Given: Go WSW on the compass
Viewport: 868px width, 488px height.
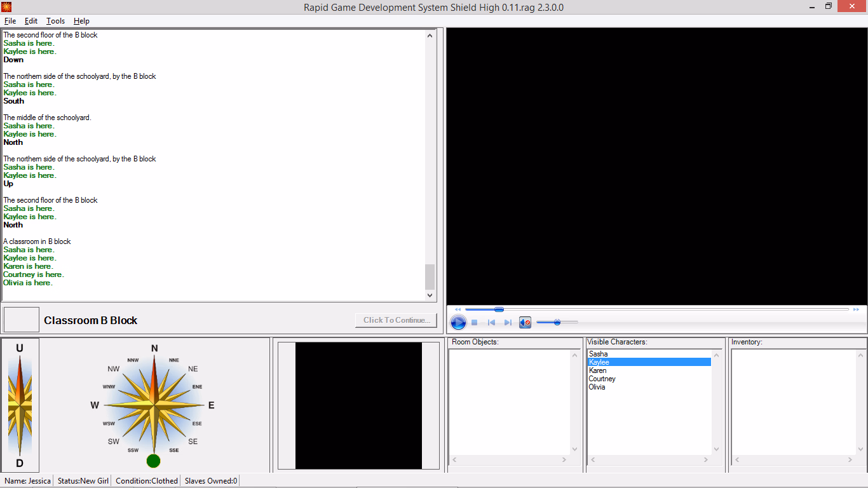Looking at the screenshot, I should 109,423.
